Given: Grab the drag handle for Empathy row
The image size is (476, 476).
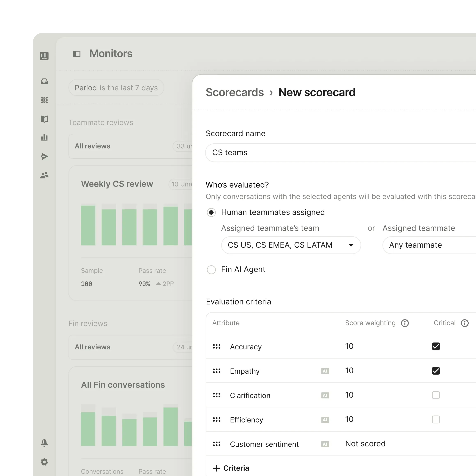Looking at the screenshot, I should [217, 371].
